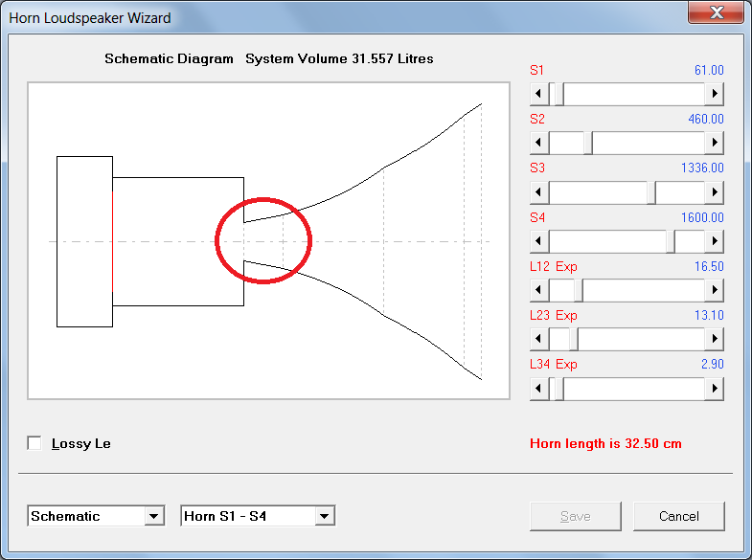Click the horn length 32.50 cm text
Viewport: 752px width, 560px height.
click(605, 443)
